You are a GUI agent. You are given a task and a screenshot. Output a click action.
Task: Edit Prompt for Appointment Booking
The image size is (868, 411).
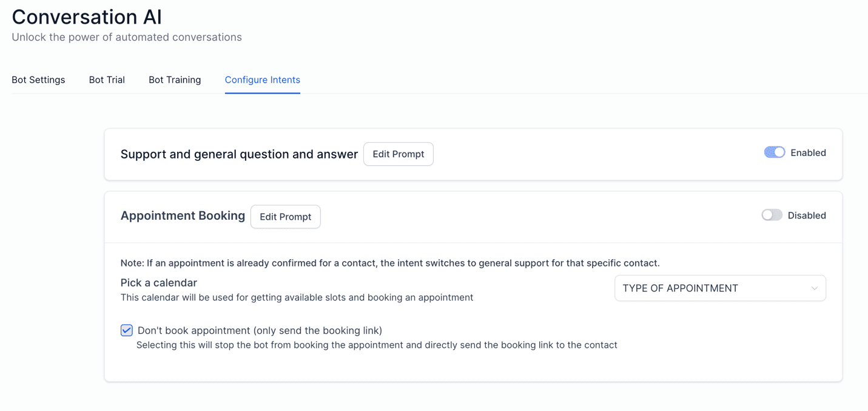285,217
